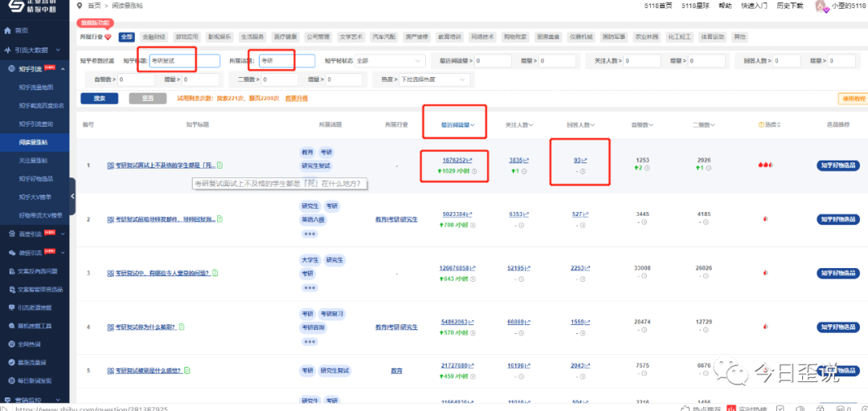Click the 引流渠道挖掘 icon in sidebar

click(12, 307)
